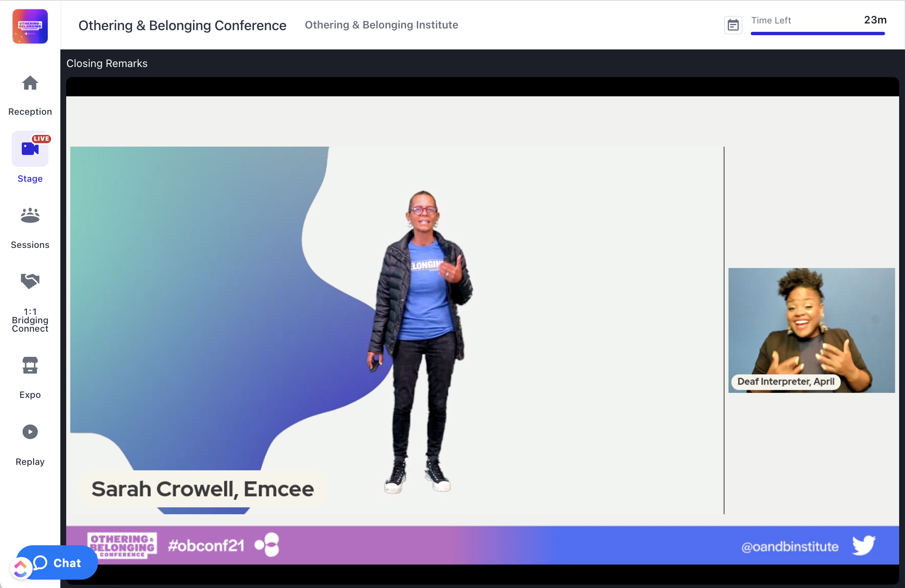Open the Reception home icon
The height and width of the screenshot is (588, 905).
[x=30, y=83]
